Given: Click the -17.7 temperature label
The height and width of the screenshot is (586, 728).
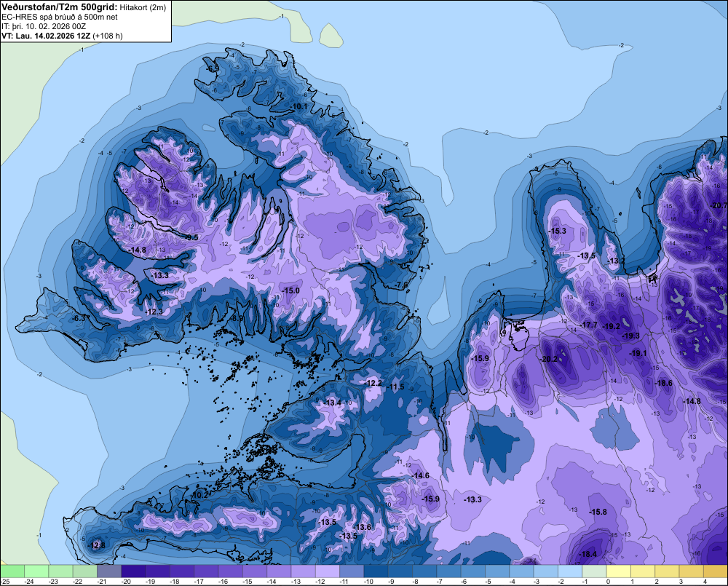Looking at the screenshot, I should tap(589, 325).
